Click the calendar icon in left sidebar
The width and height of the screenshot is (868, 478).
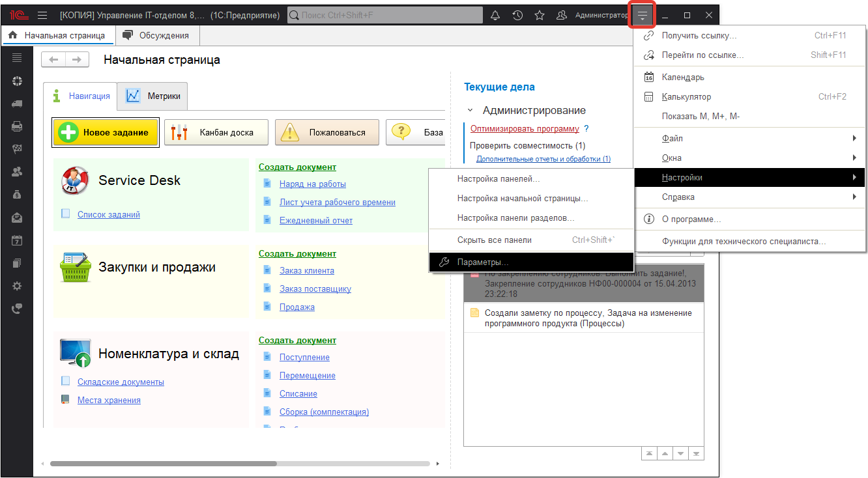[x=17, y=240]
